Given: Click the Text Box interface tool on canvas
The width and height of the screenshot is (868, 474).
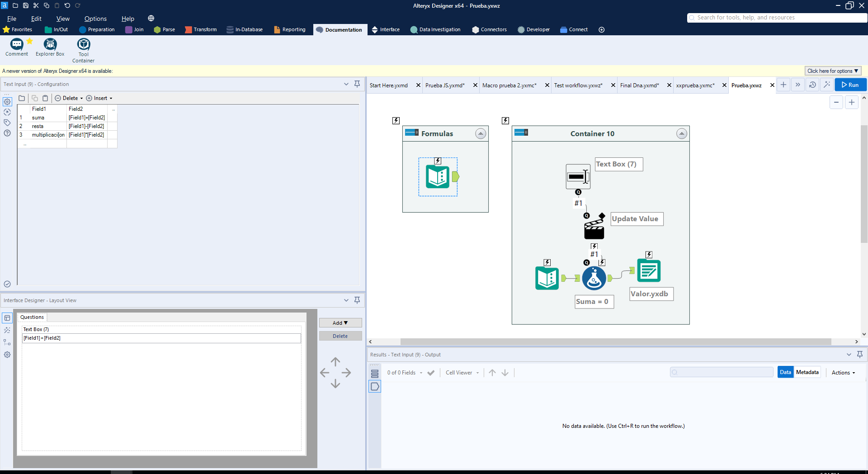Looking at the screenshot, I should pyautogui.click(x=578, y=176).
